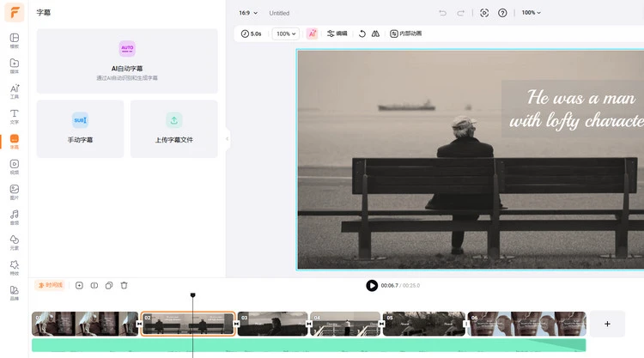Screen dimensions: 644x358
Task: Click the AI自动字幕 auto subtitle button
Action: coord(127,60)
